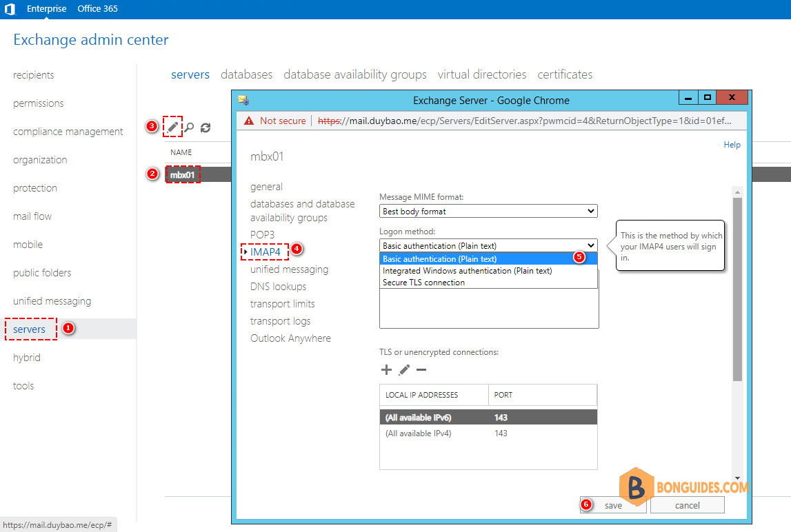The width and height of the screenshot is (791, 532).
Task: Open transport logs page
Action: pos(281,320)
